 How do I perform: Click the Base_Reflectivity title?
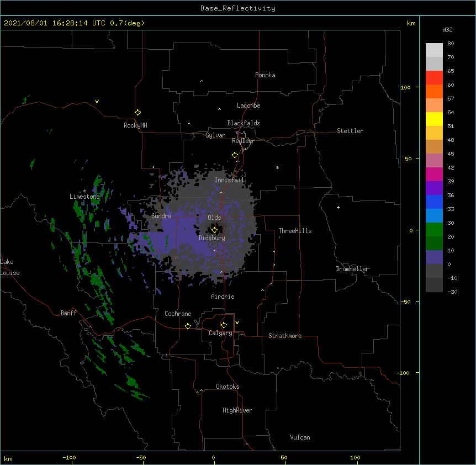(x=238, y=8)
